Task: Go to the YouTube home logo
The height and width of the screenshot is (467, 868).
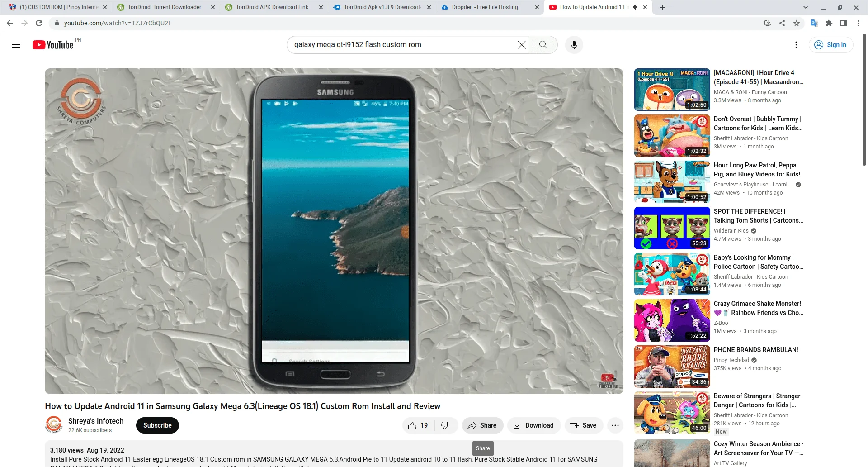Action: pyautogui.click(x=53, y=45)
